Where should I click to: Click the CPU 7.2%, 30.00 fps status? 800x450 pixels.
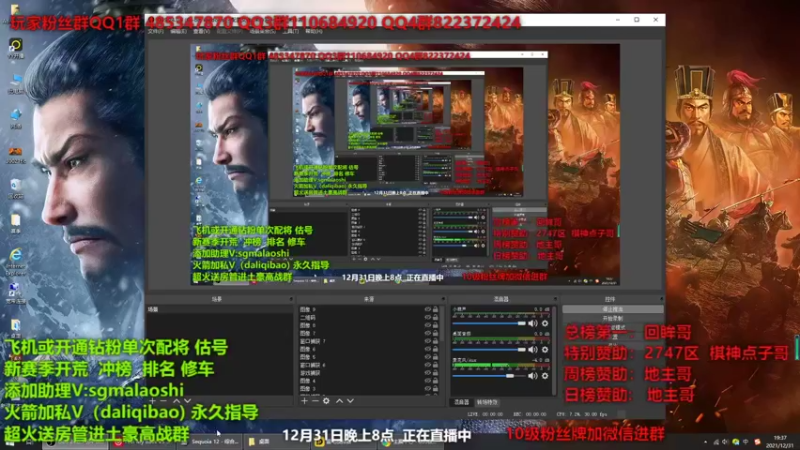click(x=582, y=414)
